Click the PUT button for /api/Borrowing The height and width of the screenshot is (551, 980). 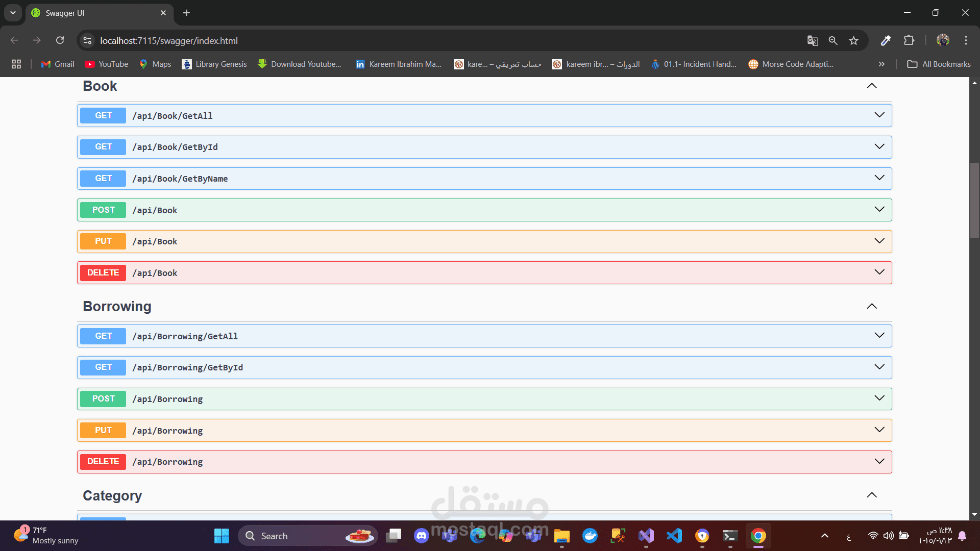coord(103,430)
